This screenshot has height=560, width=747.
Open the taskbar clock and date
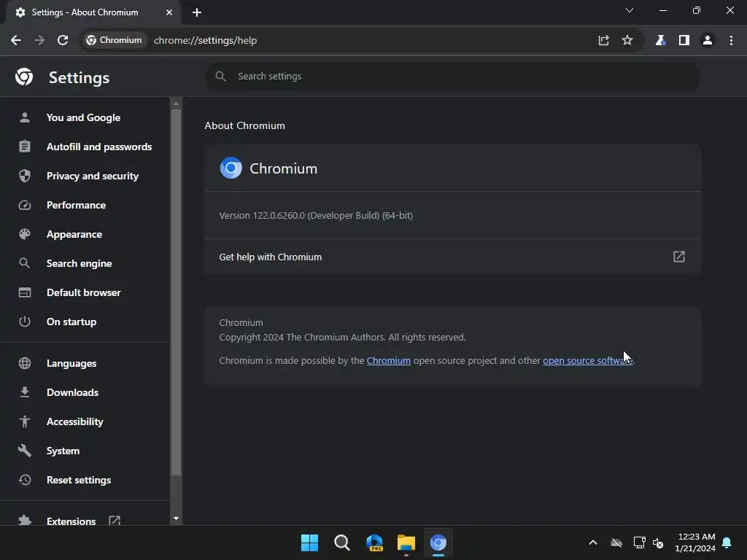[695, 542]
